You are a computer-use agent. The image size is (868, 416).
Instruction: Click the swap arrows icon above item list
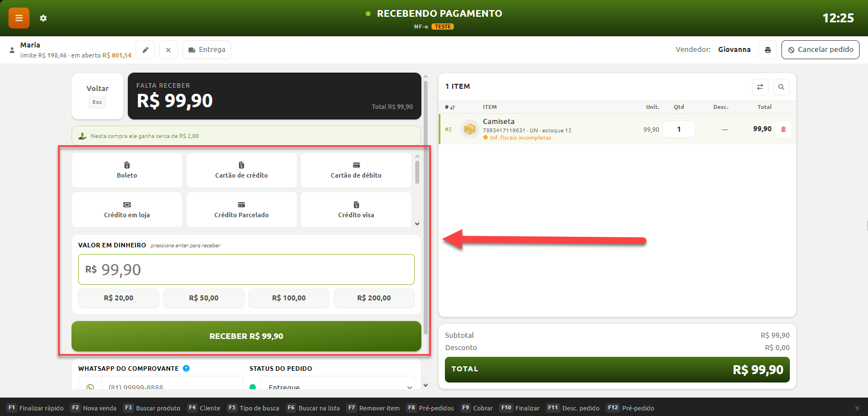(760, 87)
